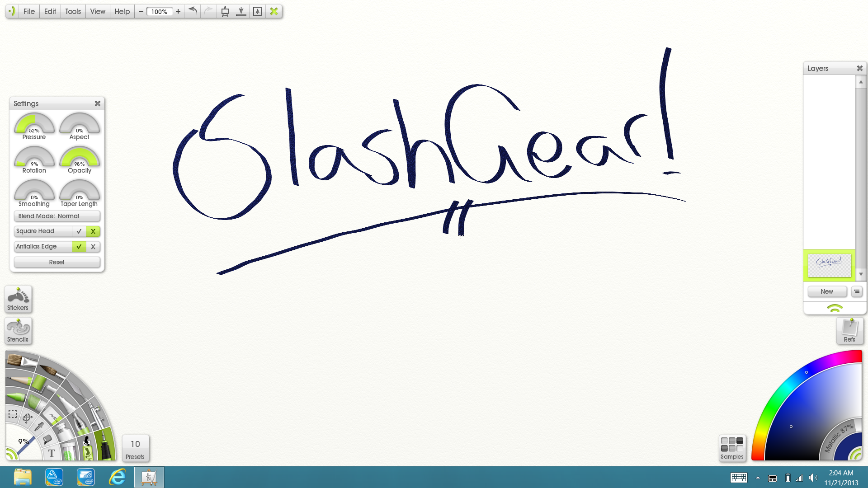
Task: Open the Tools menu
Action: coord(73,11)
